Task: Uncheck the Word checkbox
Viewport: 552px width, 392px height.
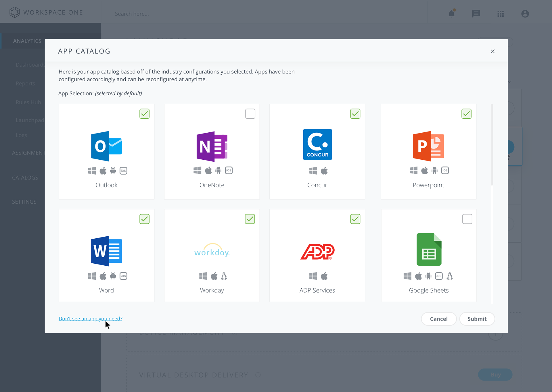Action: [x=144, y=219]
